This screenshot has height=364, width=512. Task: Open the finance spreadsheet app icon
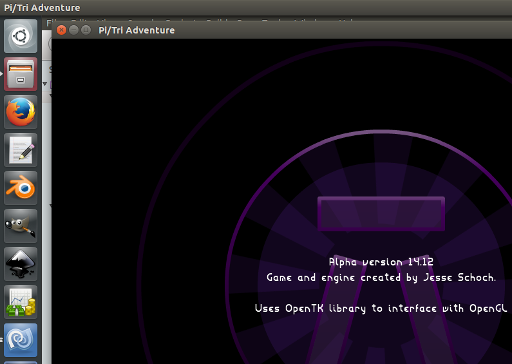point(21,302)
